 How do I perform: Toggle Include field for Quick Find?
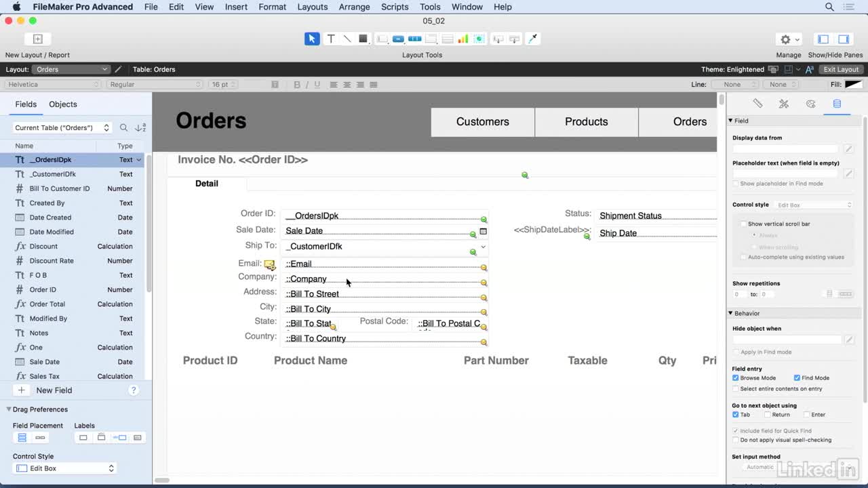point(736,430)
